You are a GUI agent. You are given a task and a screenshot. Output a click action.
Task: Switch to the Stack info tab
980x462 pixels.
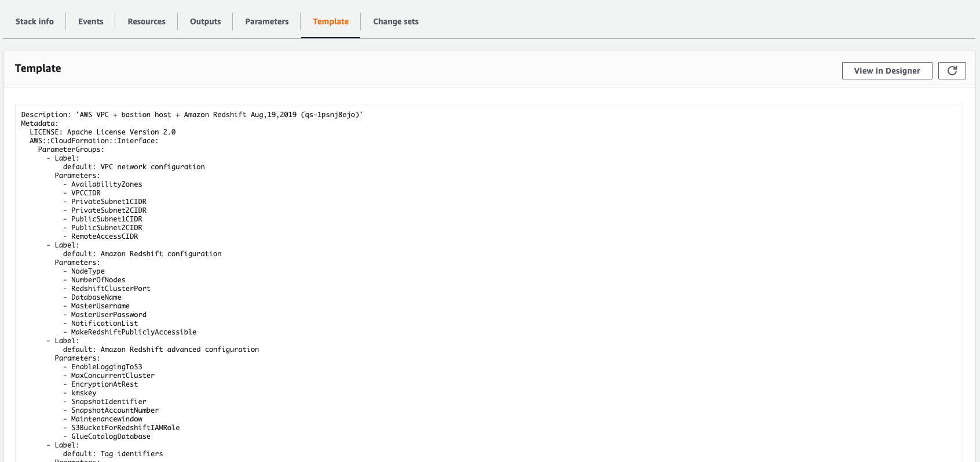point(35,21)
